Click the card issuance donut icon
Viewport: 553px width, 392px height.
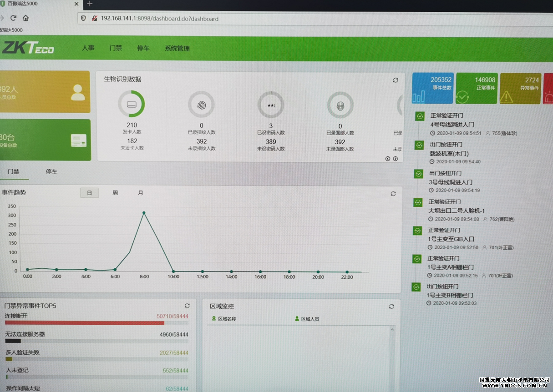point(132,104)
